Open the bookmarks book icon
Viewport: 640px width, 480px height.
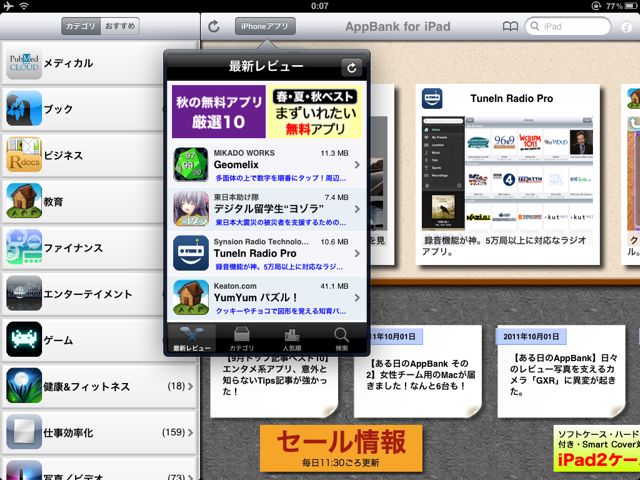click(510, 27)
